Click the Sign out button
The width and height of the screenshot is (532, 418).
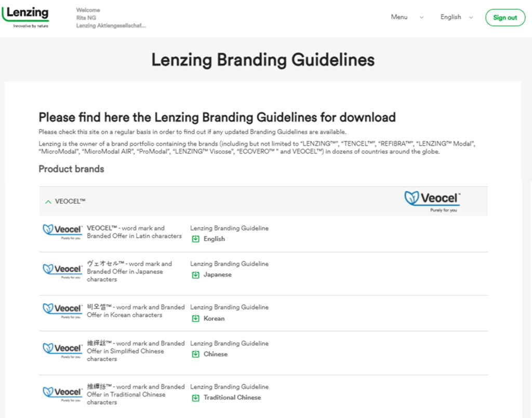point(505,18)
